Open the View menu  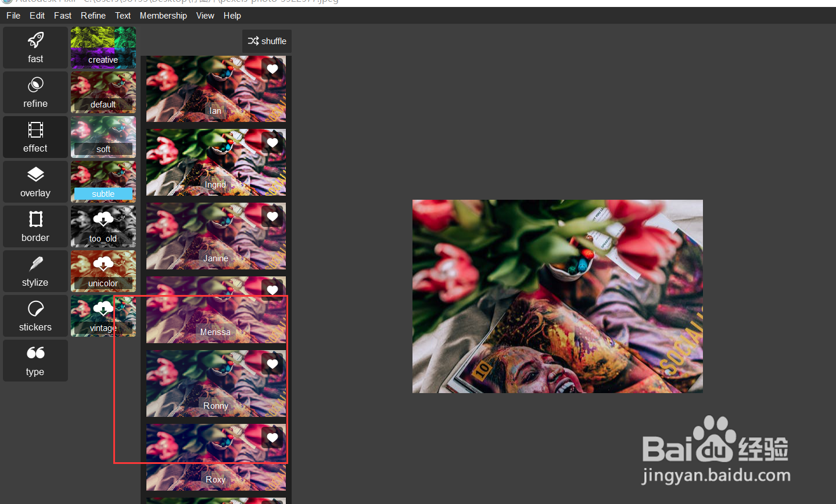[205, 16]
